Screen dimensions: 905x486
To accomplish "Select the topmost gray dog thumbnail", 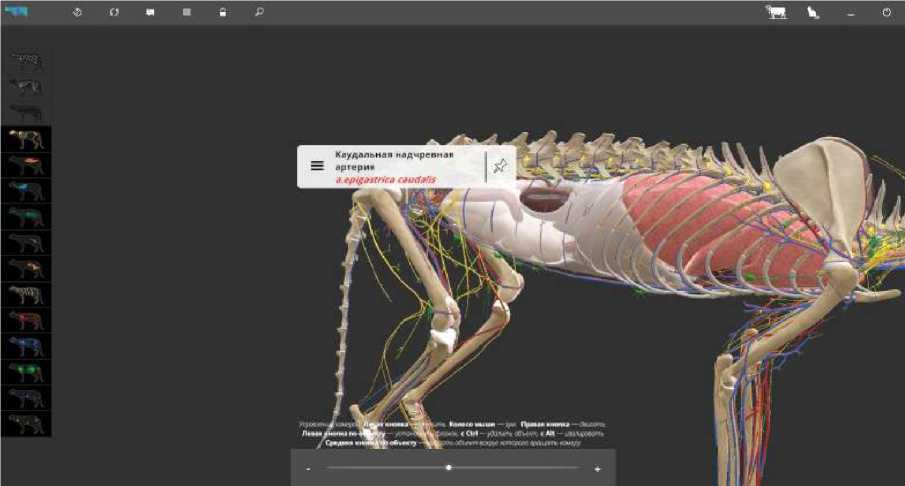I will (25, 60).
